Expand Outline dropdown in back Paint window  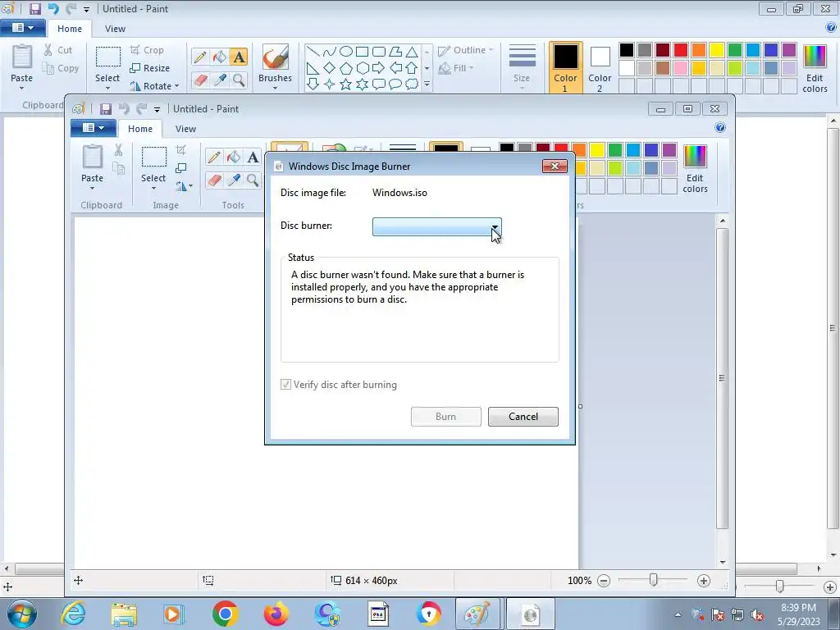[x=491, y=50]
